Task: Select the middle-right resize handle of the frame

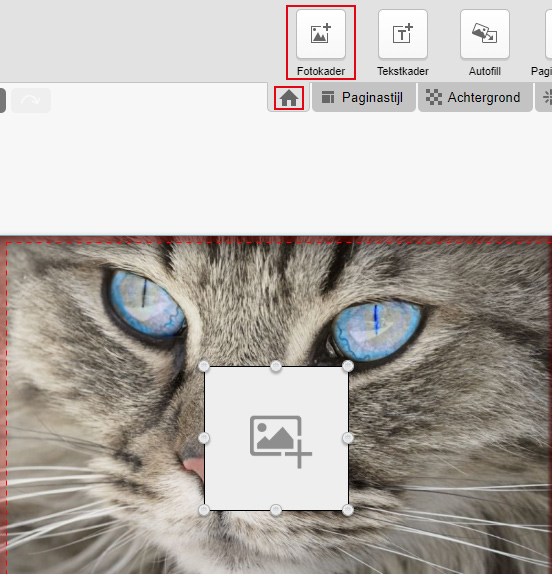Action: click(x=348, y=438)
